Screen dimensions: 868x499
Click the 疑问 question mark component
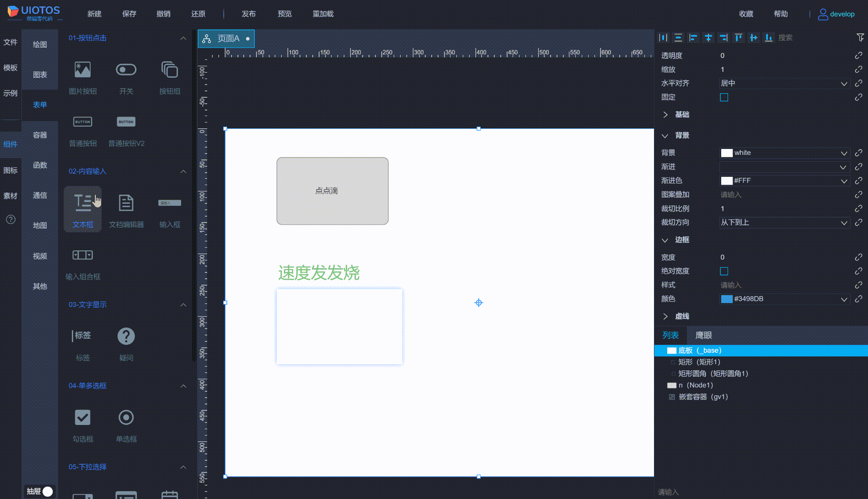point(126,336)
